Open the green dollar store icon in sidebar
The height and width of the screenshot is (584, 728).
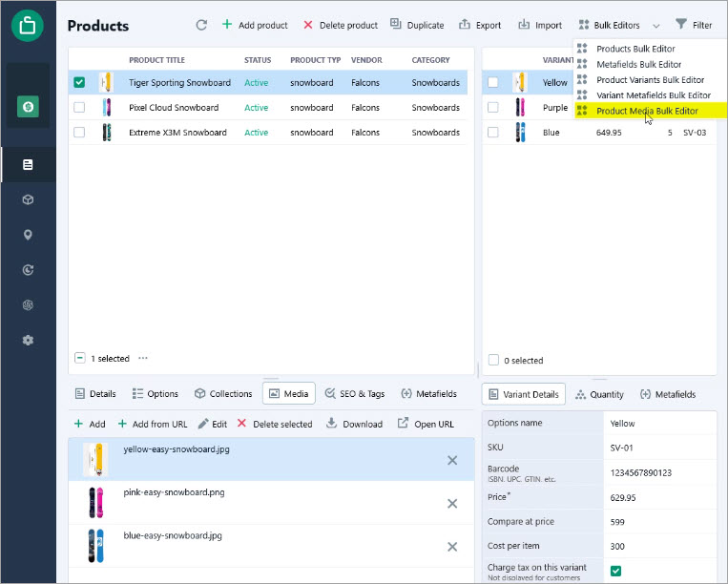pyautogui.click(x=28, y=107)
